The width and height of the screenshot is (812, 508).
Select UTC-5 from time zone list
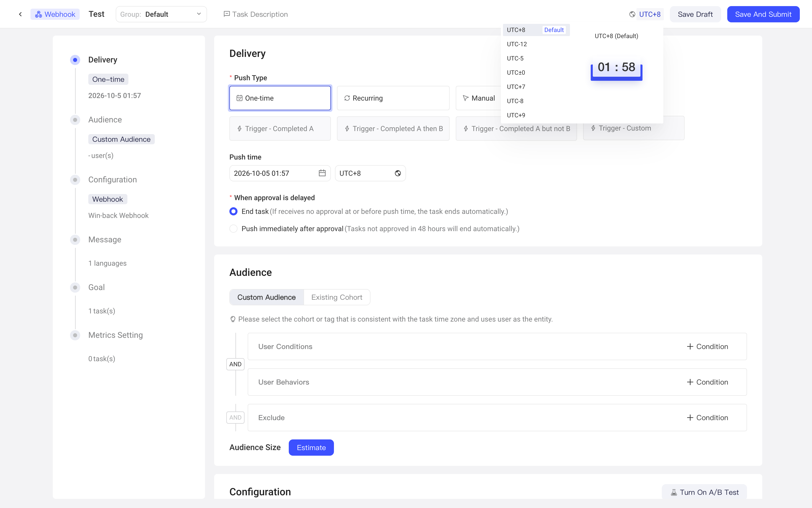[536, 58]
